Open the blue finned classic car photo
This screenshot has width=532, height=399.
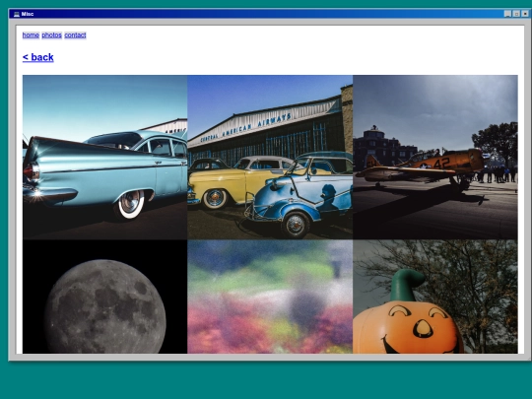104,157
